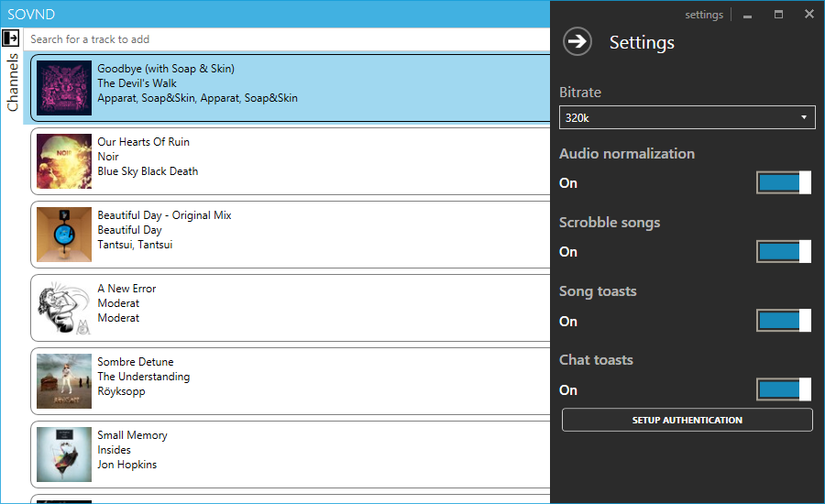This screenshot has width=825, height=504.
Task: Toggle Audio normalization switch off
Action: [783, 183]
